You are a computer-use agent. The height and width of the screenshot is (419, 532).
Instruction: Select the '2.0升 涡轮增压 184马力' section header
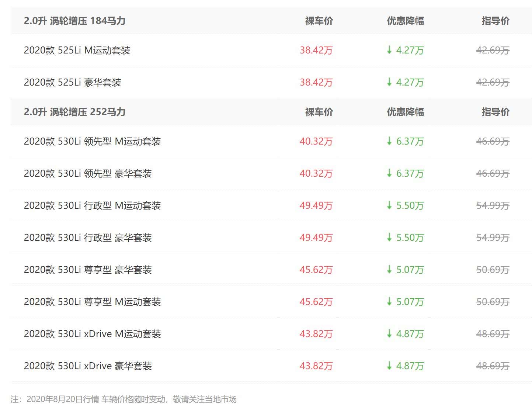tap(74, 21)
